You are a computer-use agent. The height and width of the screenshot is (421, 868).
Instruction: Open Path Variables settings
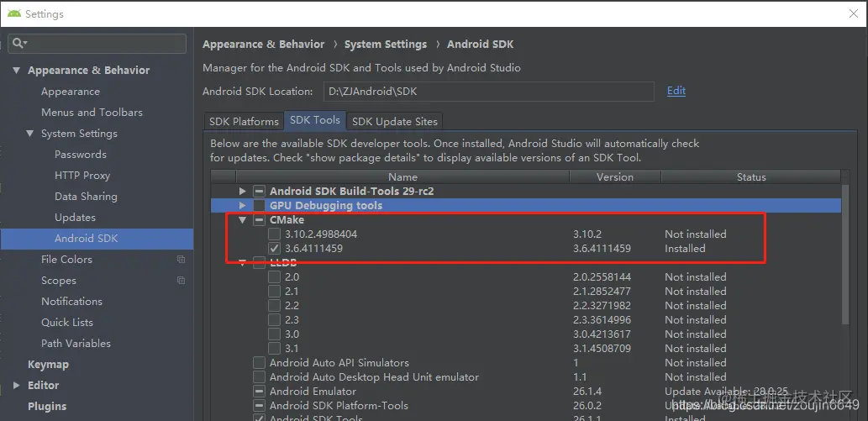tap(76, 344)
